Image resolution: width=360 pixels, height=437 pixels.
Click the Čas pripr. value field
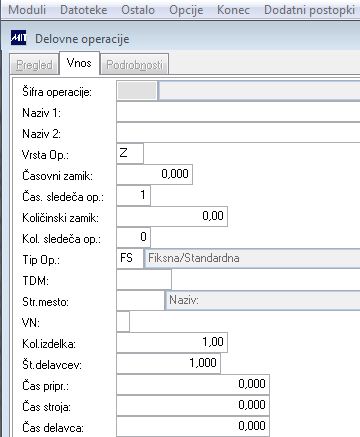[x=193, y=384]
